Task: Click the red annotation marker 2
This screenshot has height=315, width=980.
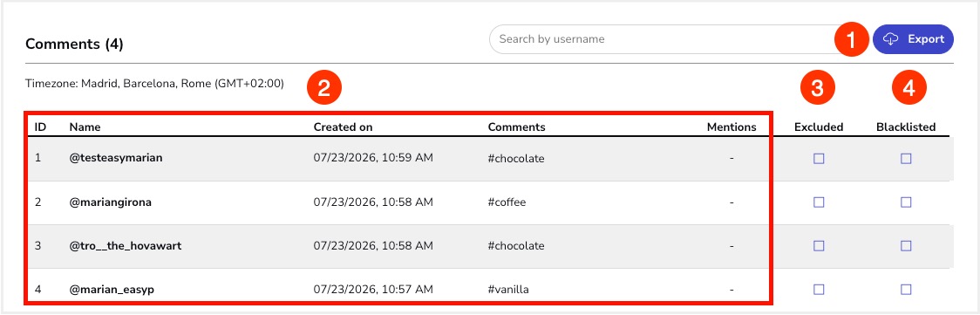Action: click(323, 89)
